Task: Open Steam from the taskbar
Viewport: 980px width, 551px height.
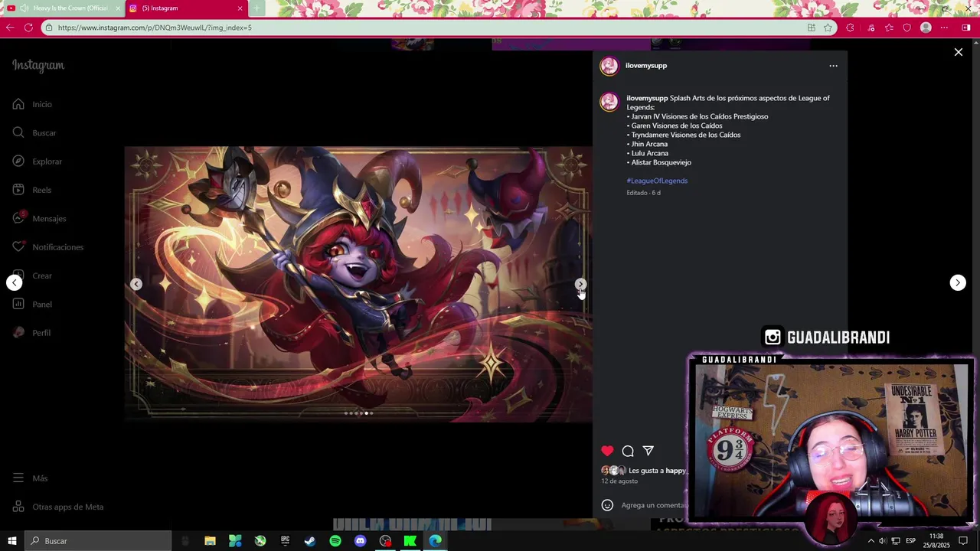Action: point(310,541)
